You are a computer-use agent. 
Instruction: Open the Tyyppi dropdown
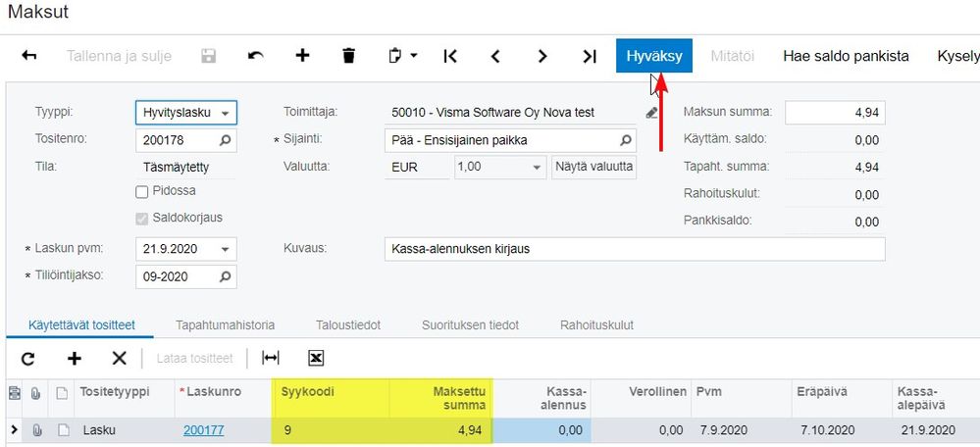pos(227,113)
